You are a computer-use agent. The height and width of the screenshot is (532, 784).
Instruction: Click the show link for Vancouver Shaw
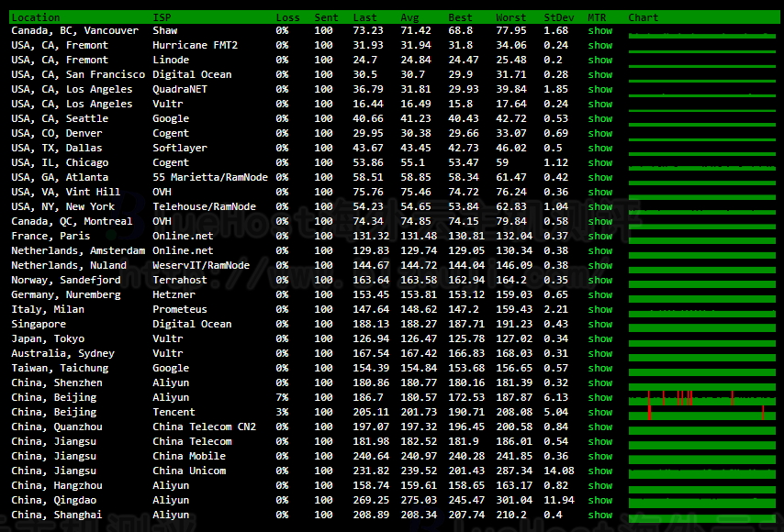click(x=600, y=30)
